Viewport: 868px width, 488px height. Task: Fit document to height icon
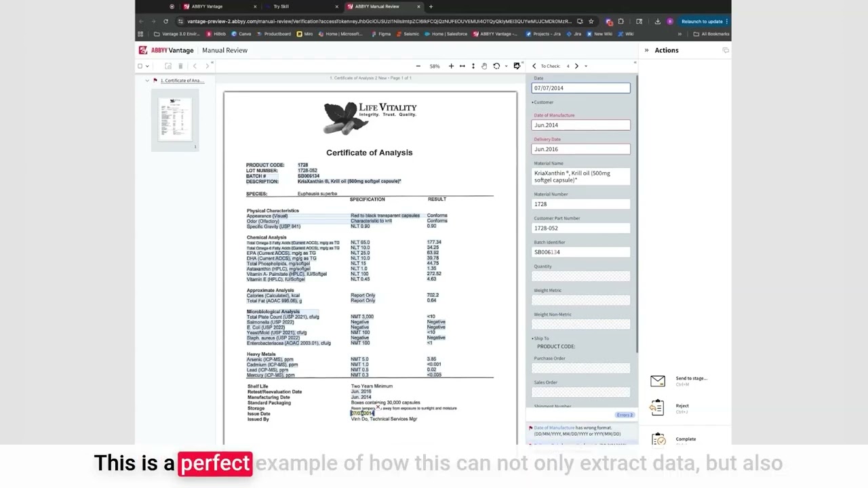pos(473,66)
